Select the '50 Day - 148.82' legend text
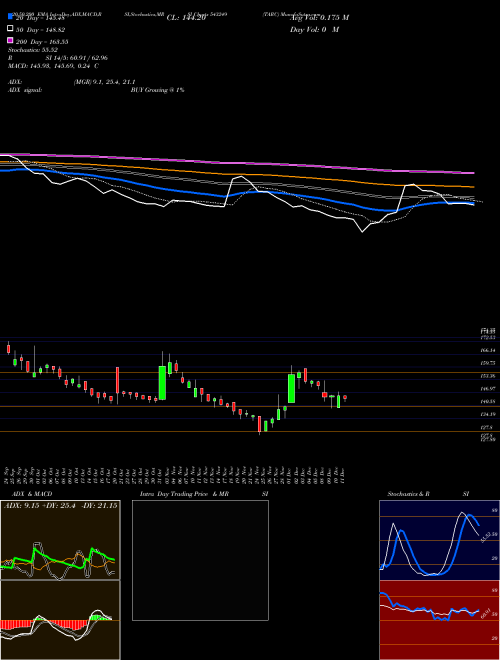 pyautogui.click(x=41, y=30)
